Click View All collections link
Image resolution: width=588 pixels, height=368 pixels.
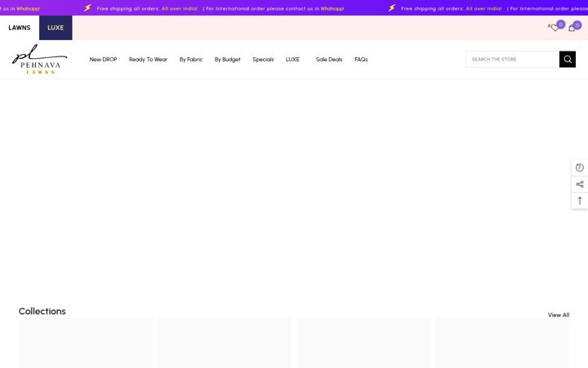pos(559,315)
